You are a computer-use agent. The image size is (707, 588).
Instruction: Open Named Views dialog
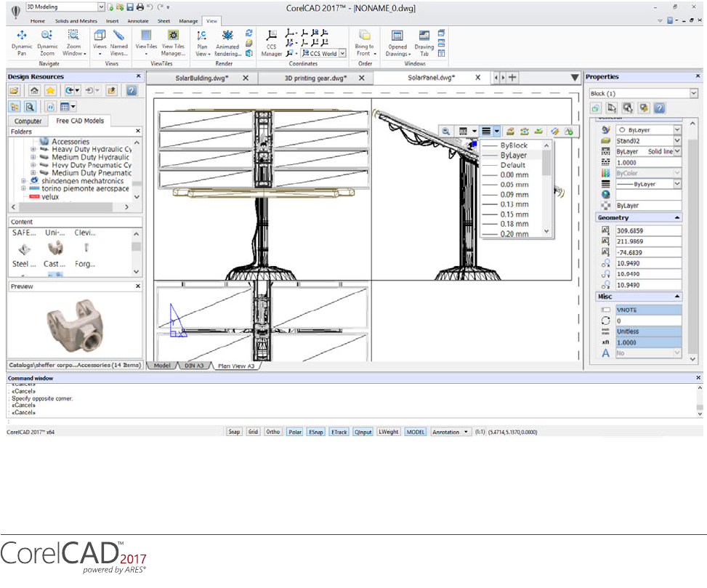[118, 43]
